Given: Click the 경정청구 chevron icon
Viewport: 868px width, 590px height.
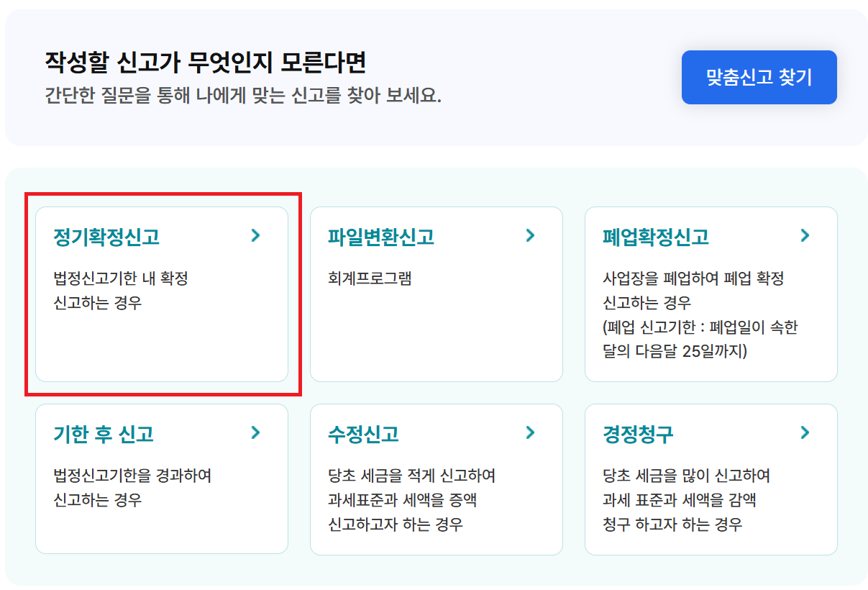Looking at the screenshot, I should tap(805, 432).
